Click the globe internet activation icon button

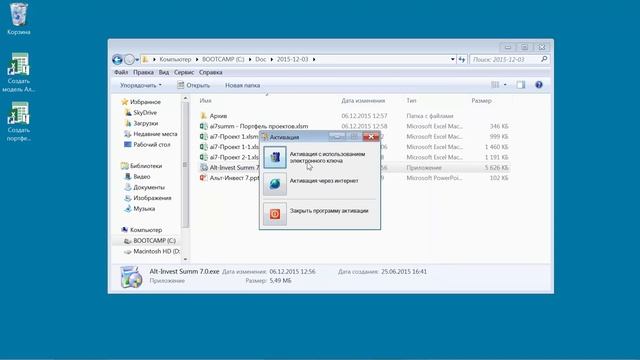click(275, 184)
